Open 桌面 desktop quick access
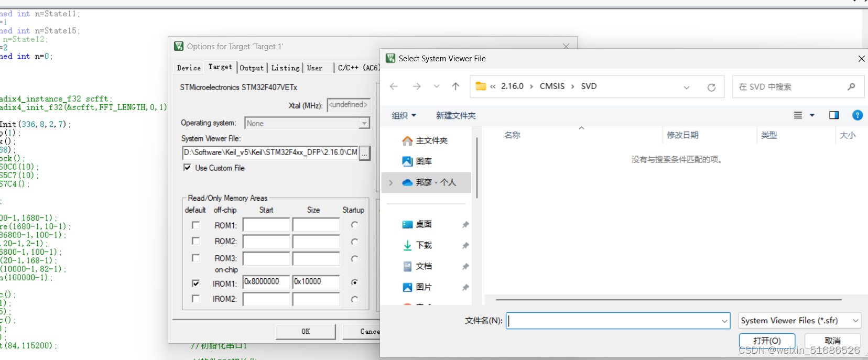 [417, 224]
